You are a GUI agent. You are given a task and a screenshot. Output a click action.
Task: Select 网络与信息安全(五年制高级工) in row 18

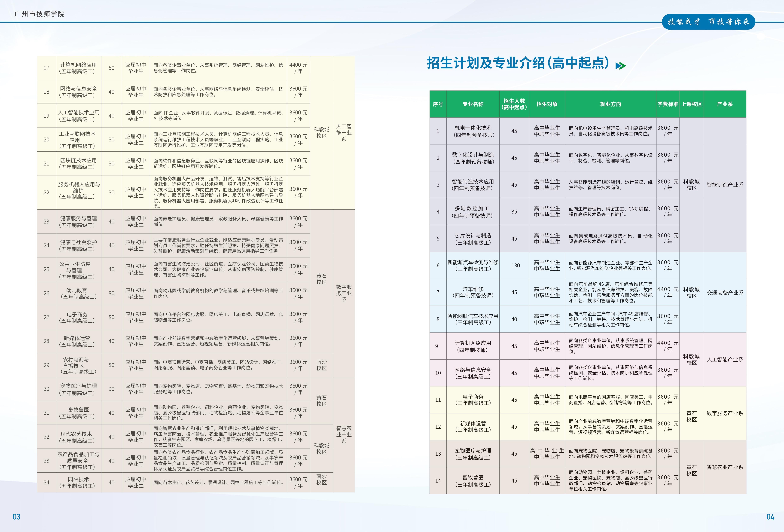pyautogui.click(x=78, y=92)
